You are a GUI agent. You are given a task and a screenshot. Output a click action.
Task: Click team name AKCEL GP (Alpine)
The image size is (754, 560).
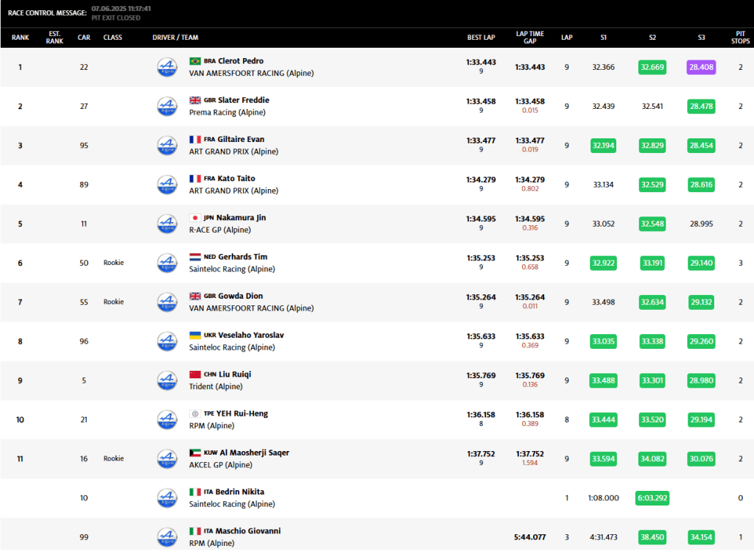coord(221,465)
